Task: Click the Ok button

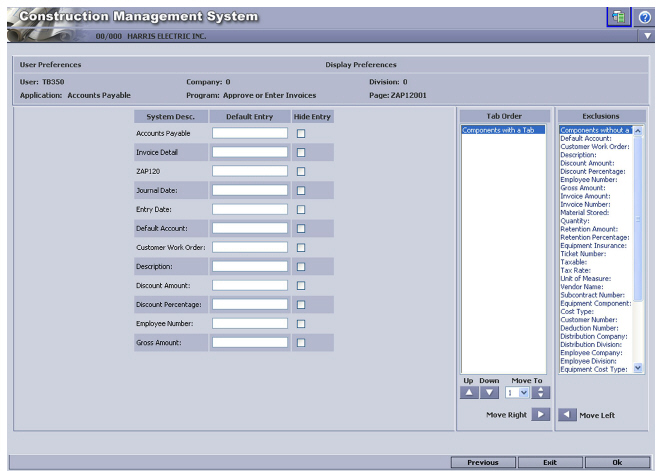Action: pos(617,462)
